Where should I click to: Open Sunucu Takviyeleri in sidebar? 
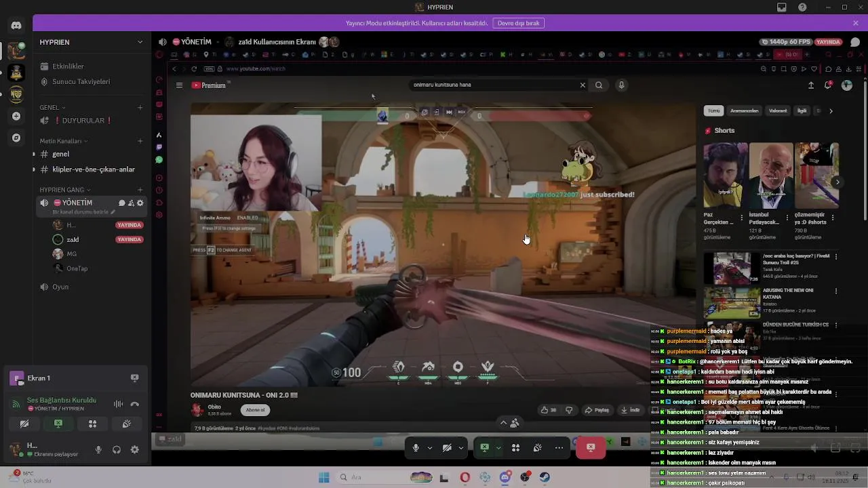(75, 81)
